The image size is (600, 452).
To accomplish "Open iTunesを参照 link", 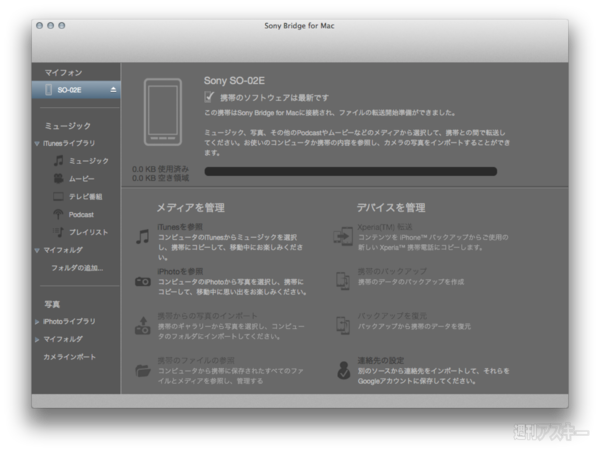I will point(180,227).
